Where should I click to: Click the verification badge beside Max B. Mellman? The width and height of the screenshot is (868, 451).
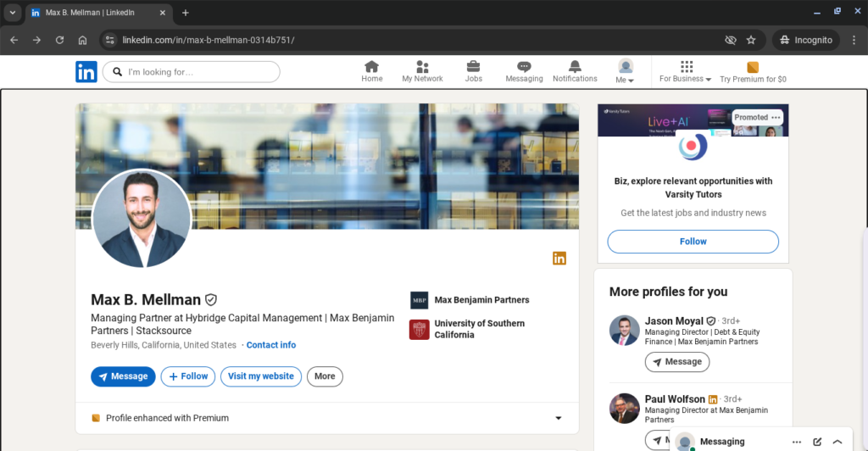(211, 300)
